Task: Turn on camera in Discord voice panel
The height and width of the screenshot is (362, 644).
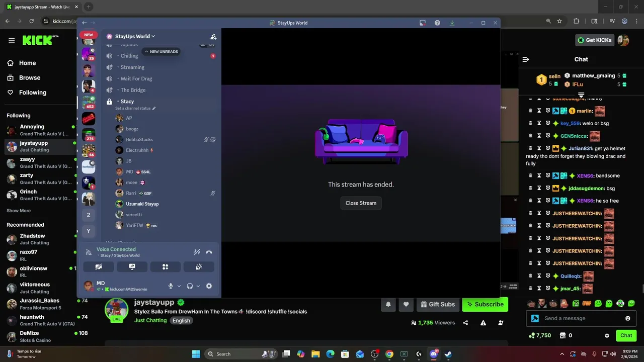Action: [x=99, y=267]
